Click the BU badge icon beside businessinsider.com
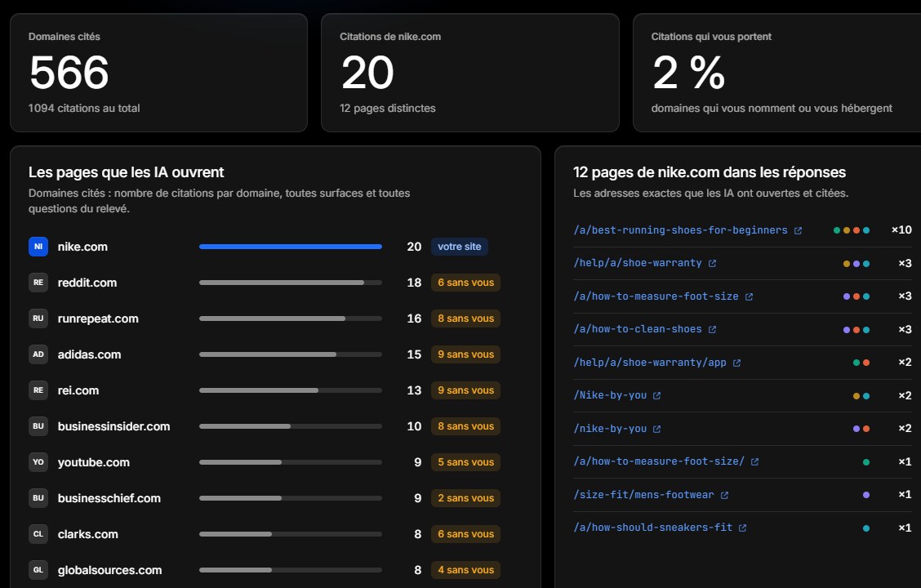Image resolution: width=921 pixels, height=588 pixels. 38,426
